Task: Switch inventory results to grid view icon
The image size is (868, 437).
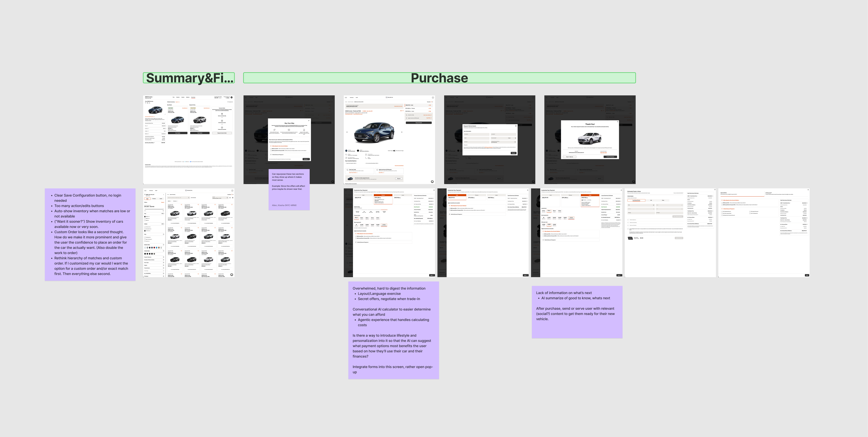Action: 230,198
